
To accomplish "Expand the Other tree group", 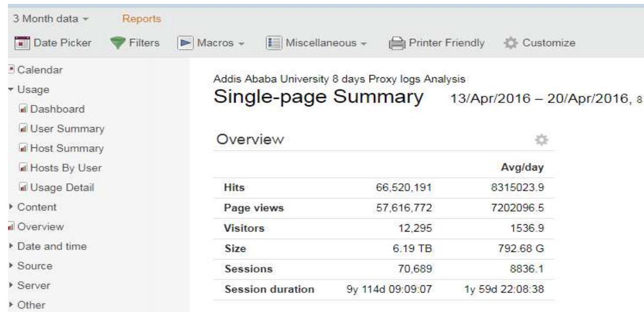I will 11,305.
